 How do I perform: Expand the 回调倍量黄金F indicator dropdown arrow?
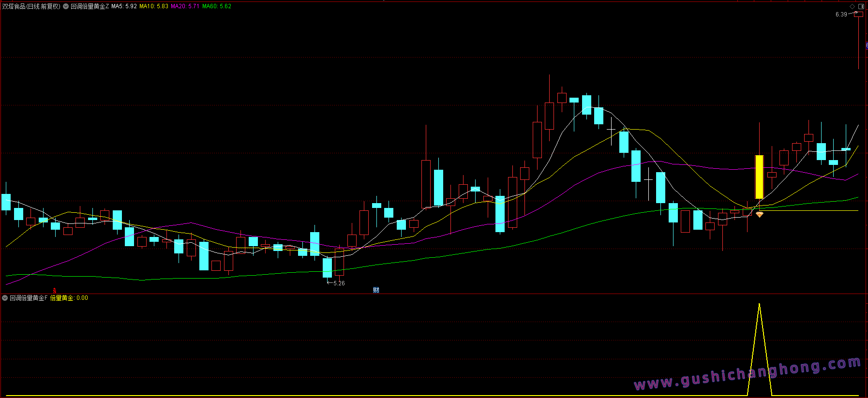[5, 298]
